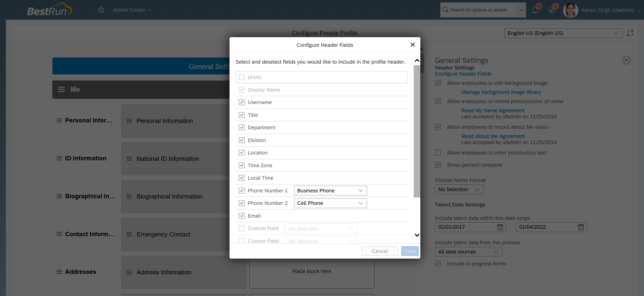Open Aanya Singh user menu
644x296 pixels.
[x=611, y=10]
